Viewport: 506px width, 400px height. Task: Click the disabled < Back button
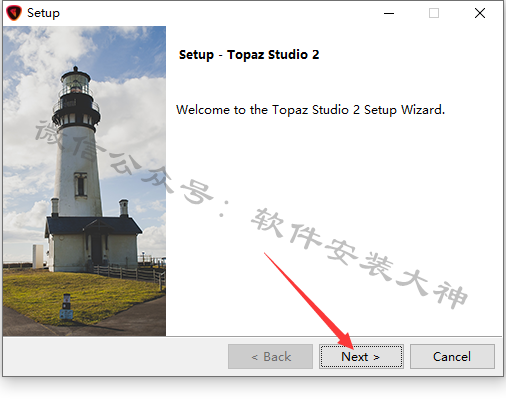(270, 357)
